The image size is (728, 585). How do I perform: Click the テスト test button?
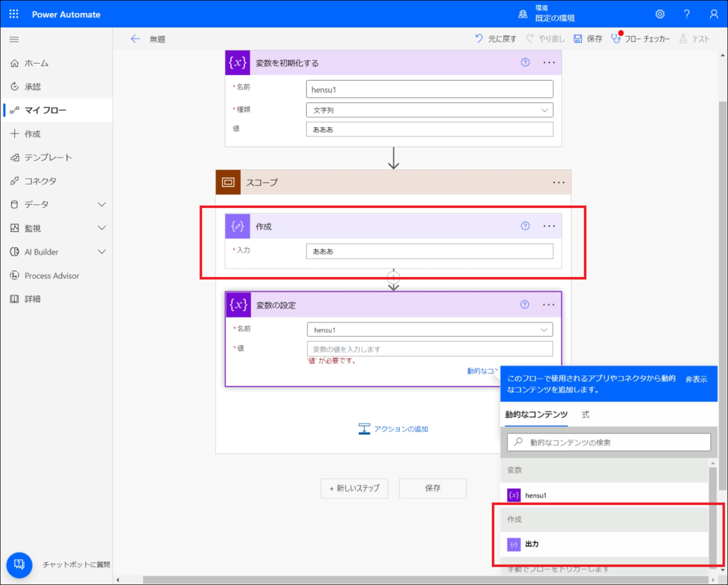[x=694, y=39]
